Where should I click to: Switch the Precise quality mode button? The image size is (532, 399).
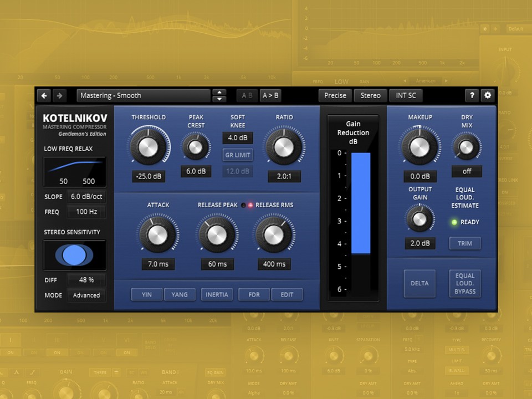pyautogui.click(x=335, y=96)
